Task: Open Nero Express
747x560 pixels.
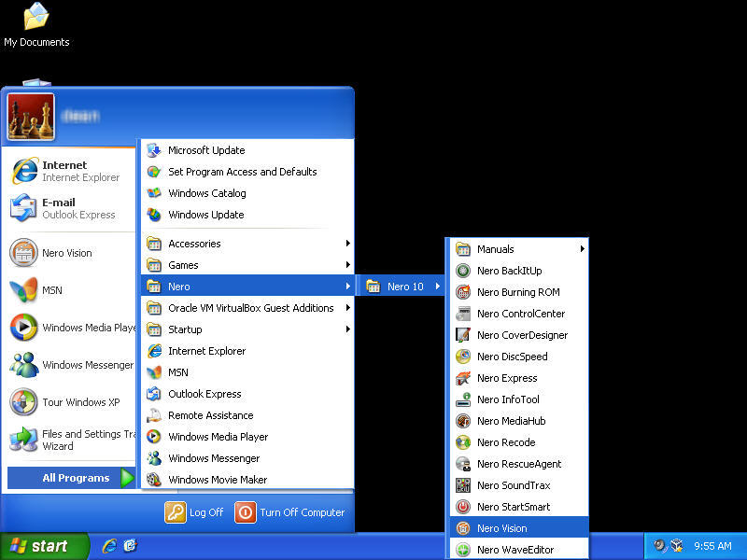Action: (x=519, y=378)
